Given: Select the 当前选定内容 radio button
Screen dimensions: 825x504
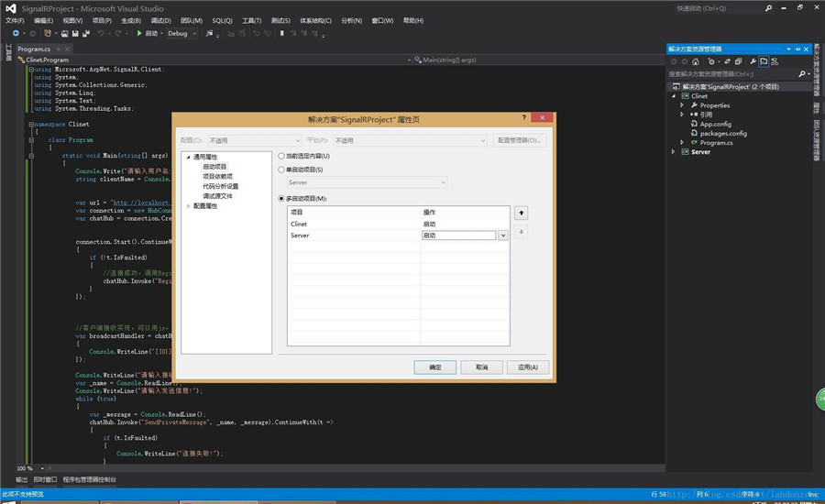Looking at the screenshot, I should click(281, 156).
